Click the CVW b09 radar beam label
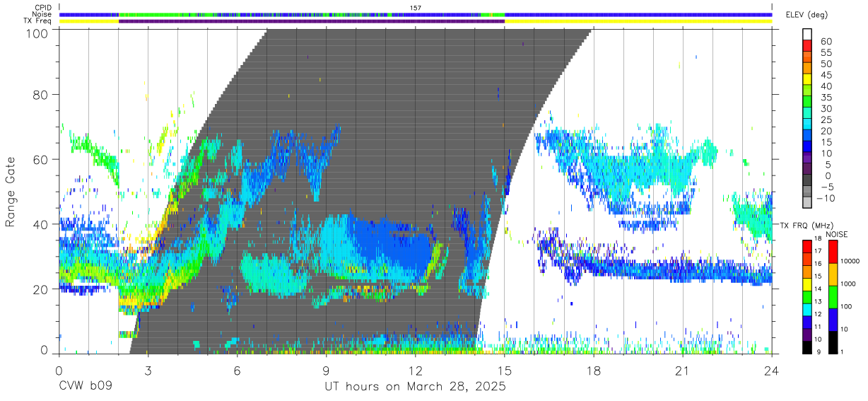The width and height of the screenshot is (868, 401). (86, 387)
